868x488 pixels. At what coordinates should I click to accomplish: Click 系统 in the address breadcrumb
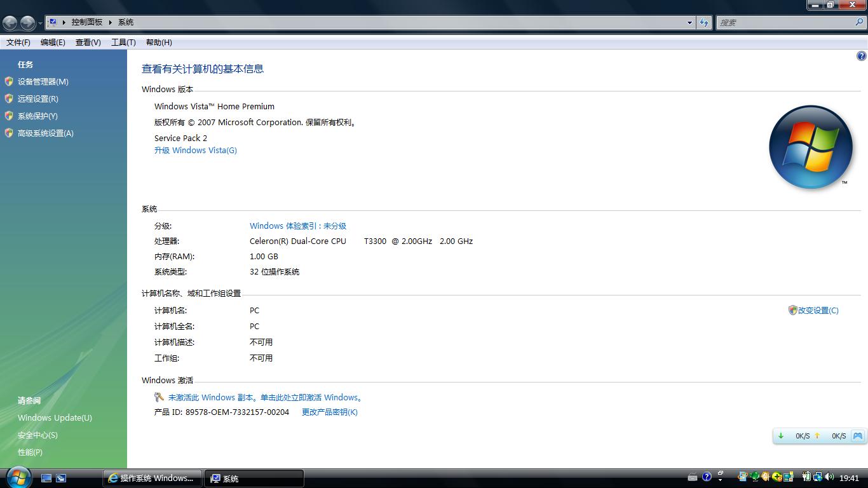point(126,22)
